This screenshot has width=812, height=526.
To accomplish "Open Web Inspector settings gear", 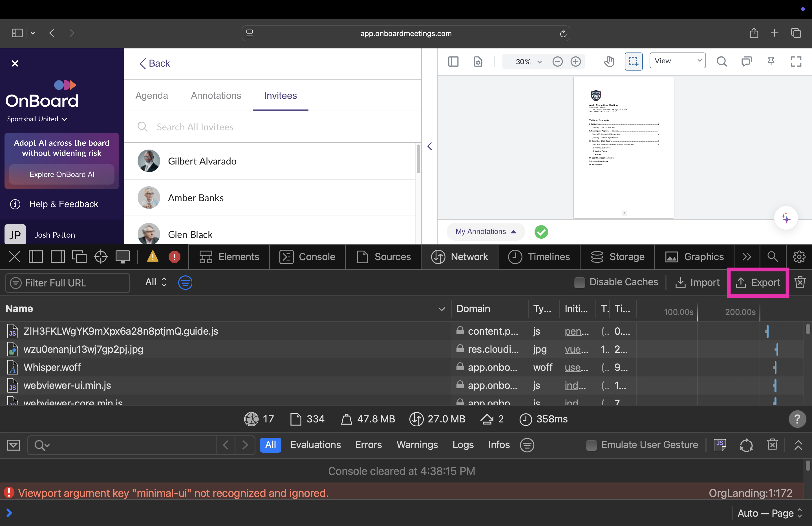I will [799, 257].
